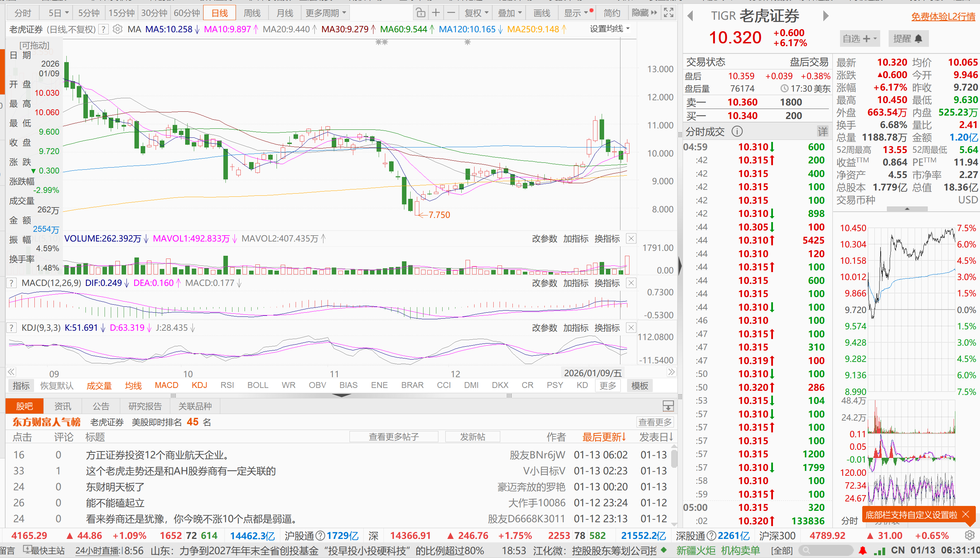Click info icon beside 分时成交

coord(737,132)
